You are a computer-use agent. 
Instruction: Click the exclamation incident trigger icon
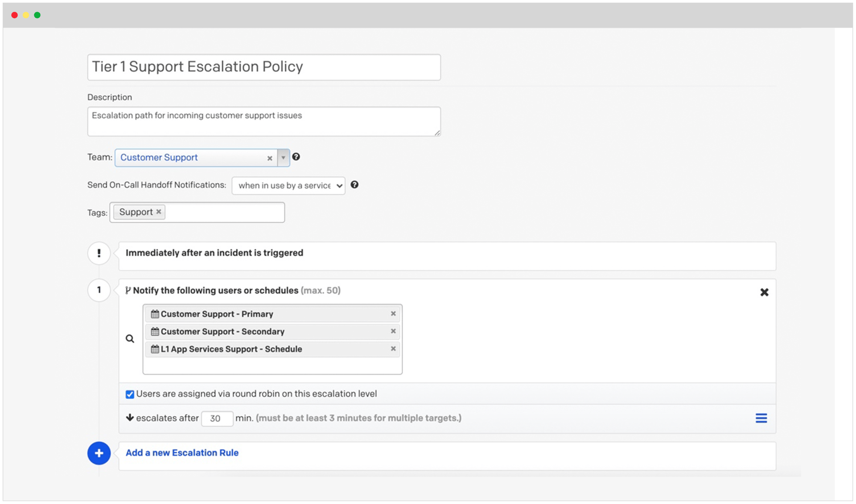(x=99, y=253)
